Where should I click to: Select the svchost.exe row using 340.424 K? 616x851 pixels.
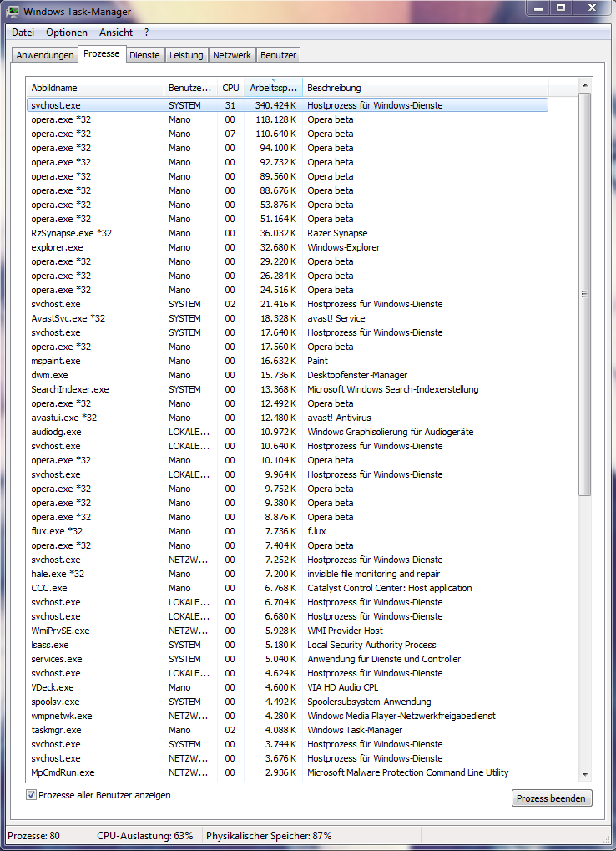[x=287, y=105]
